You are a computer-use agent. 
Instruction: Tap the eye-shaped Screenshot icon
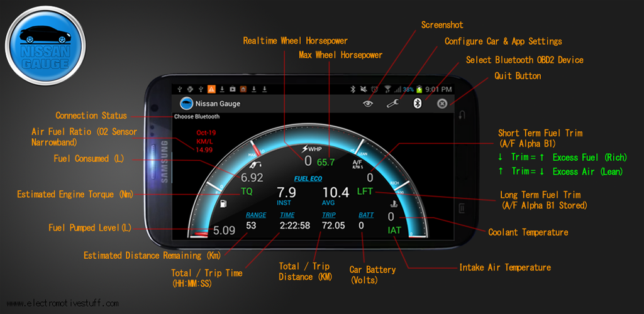pyautogui.click(x=369, y=104)
